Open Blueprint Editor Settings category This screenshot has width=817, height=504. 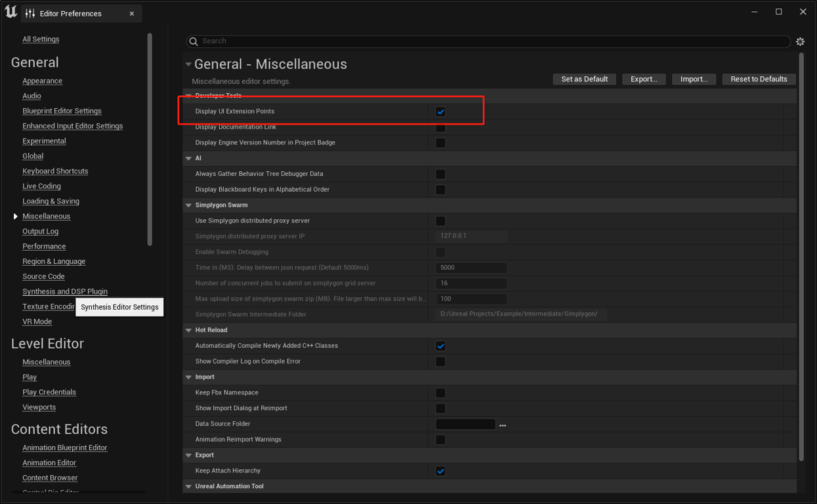[62, 111]
